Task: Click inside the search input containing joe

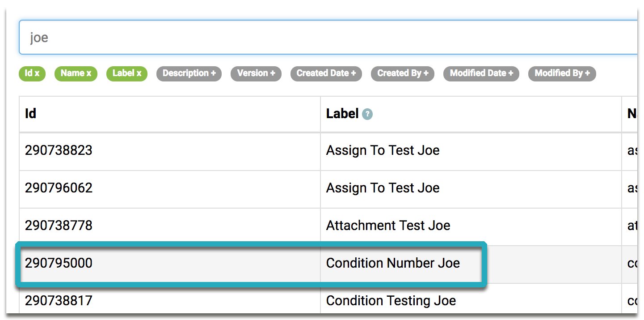Action: tap(179, 37)
